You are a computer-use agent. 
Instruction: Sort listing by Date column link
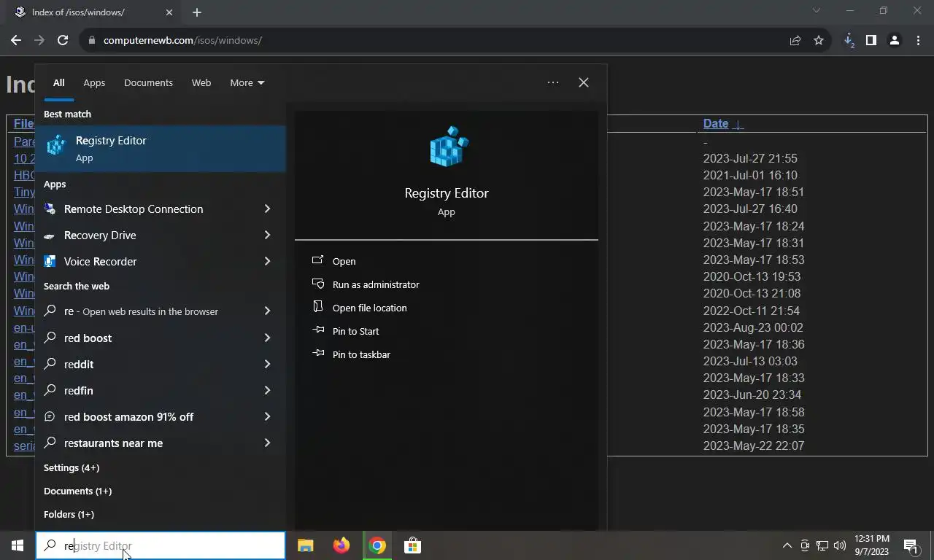pyautogui.click(x=716, y=123)
